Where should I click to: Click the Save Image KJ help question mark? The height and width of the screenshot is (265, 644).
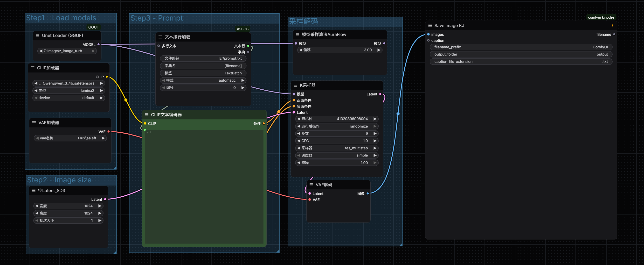point(612,26)
